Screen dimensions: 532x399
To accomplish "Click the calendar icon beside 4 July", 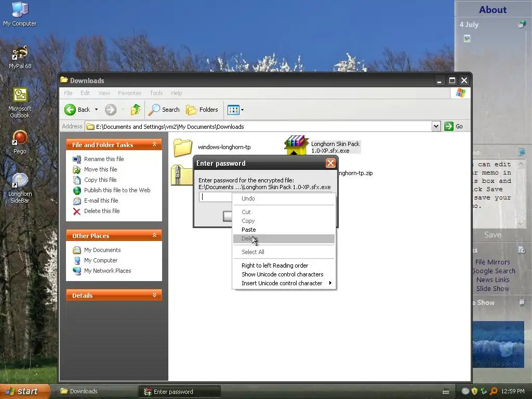I will 522,24.
